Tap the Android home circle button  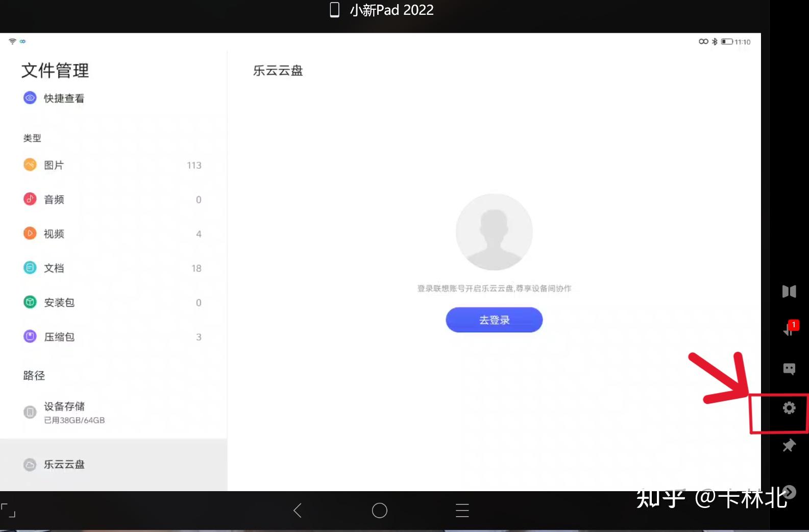[379, 510]
